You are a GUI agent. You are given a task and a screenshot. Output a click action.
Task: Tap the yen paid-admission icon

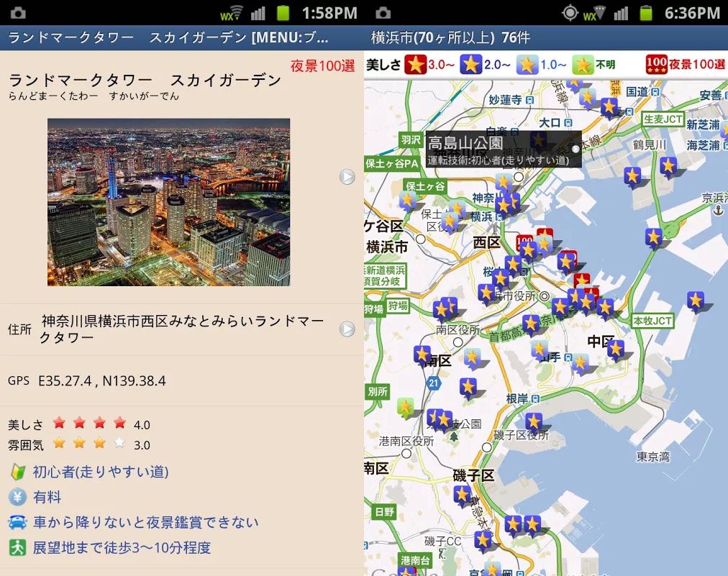coord(17,497)
